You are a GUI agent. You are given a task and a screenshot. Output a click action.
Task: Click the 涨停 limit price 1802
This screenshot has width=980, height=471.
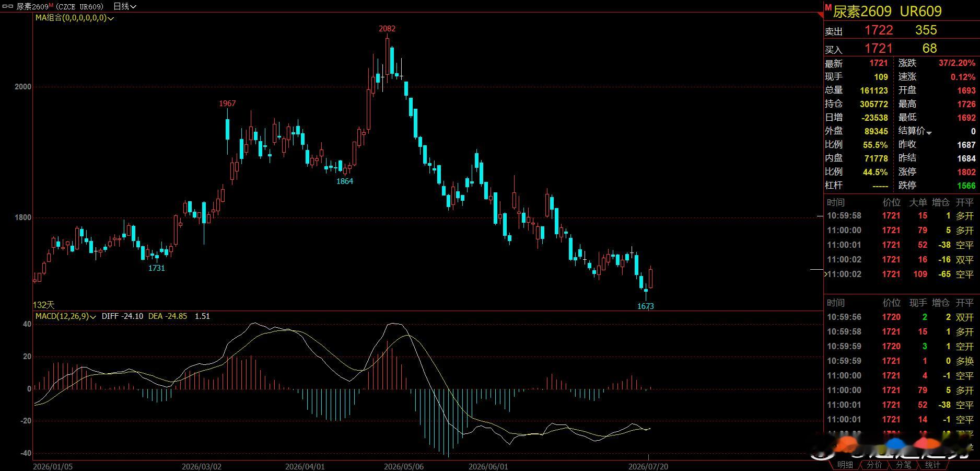point(966,172)
